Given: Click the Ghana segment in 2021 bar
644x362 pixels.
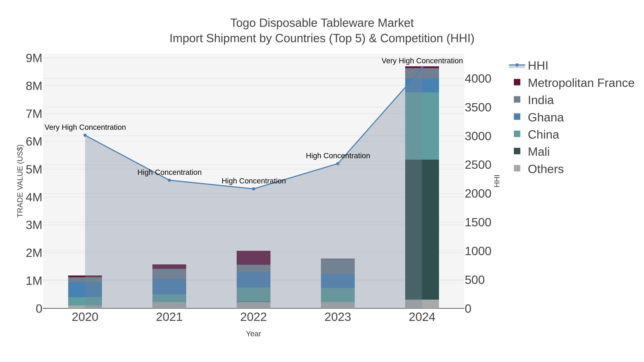Looking at the screenshot, I should tap(169, 287).
